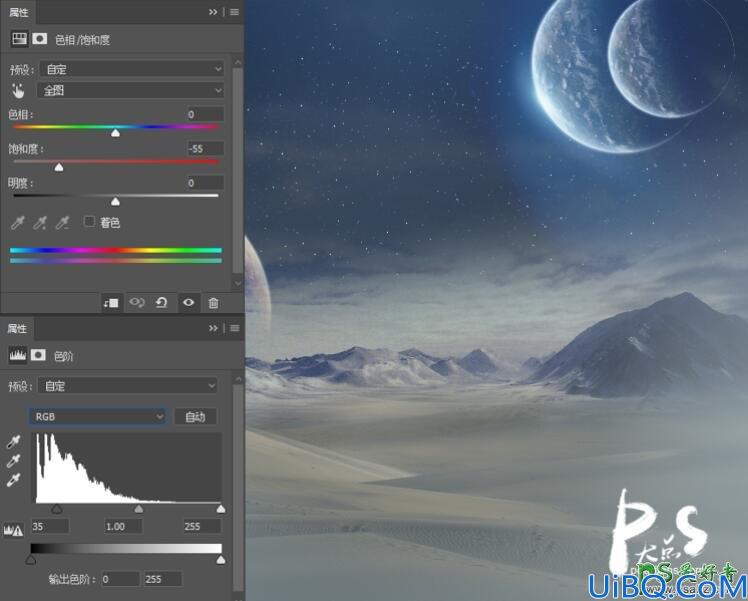
Task: Enable the Colorize checkbox
Action: (x=89, y=221)
